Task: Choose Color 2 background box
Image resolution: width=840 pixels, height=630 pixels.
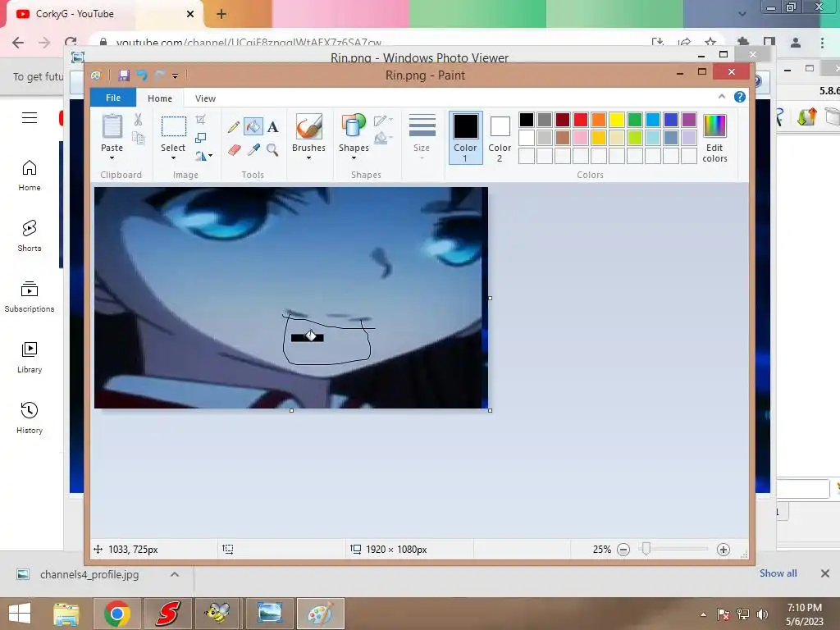Action: tap(500, 137)
